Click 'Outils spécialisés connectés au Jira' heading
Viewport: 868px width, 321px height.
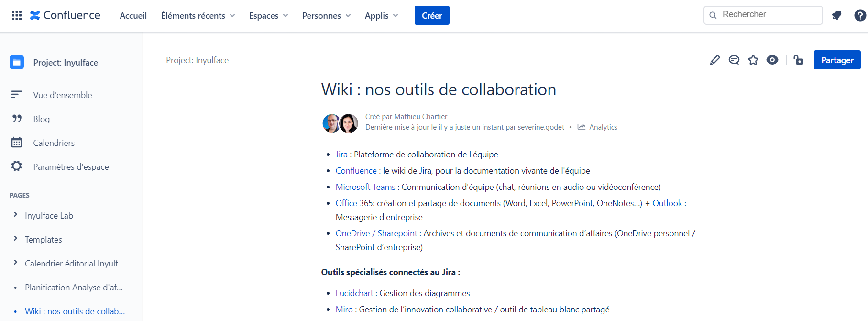[x=391, y=272]
